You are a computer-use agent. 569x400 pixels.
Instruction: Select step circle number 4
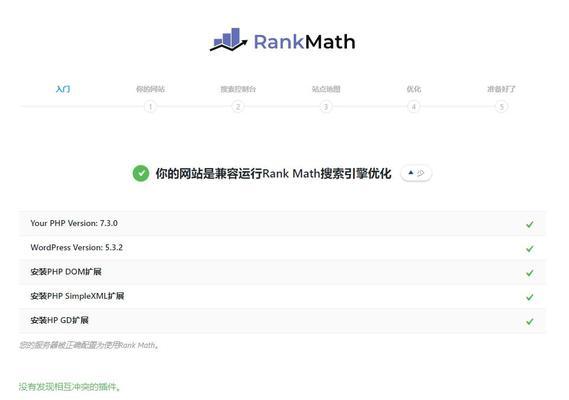pyautogui.click(x=414, y=107)
